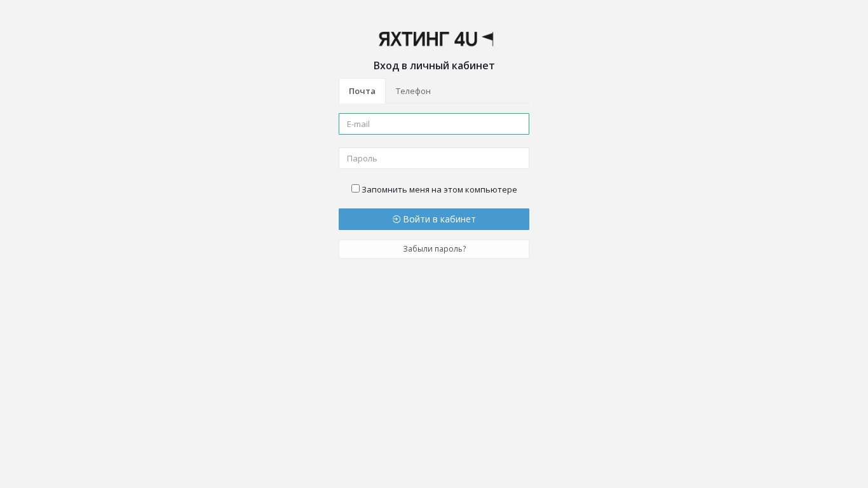Focus the E-mail input field
Viewport: 868px width, 488px height.
coord(434,124)
